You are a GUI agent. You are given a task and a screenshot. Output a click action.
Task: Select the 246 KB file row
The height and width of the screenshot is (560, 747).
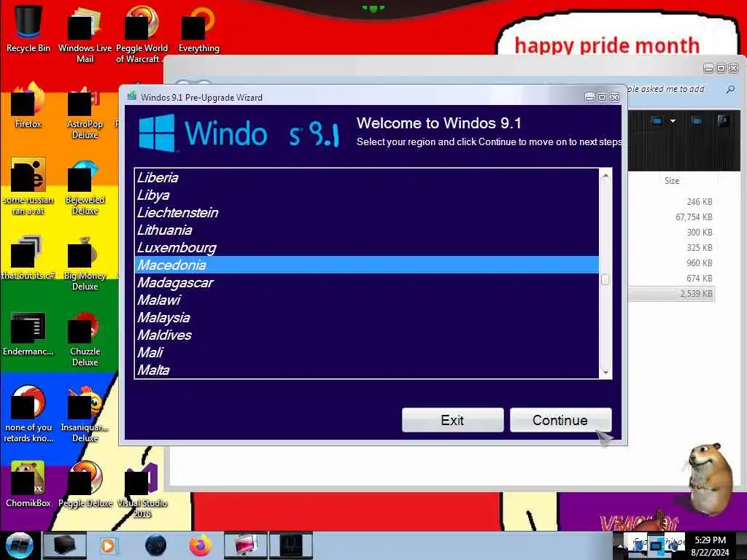671,202
